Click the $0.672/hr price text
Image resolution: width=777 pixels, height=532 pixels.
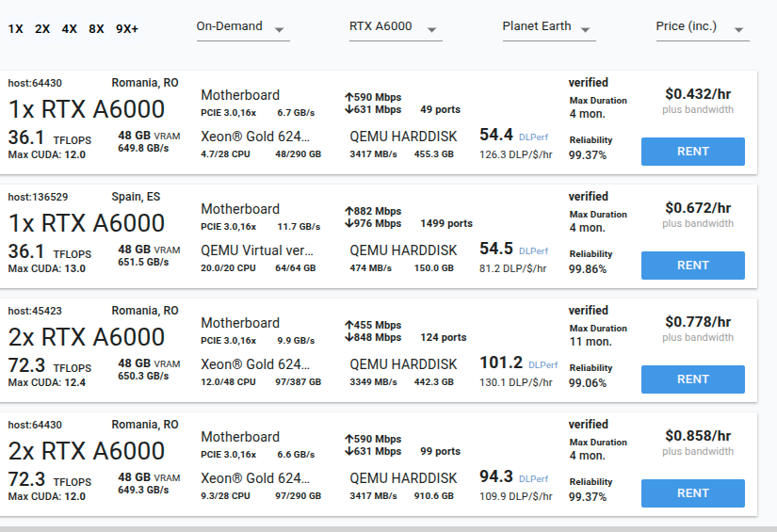tap(698, 207)
